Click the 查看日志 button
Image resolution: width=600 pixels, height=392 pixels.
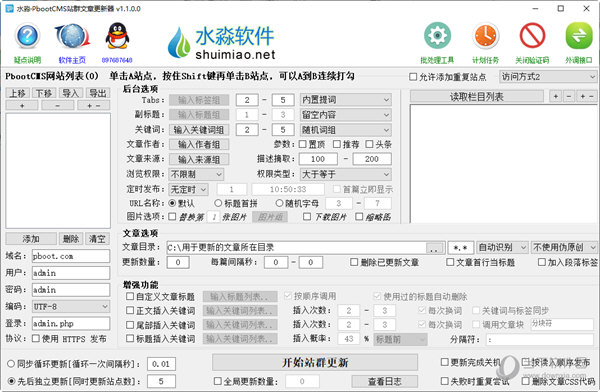tap(385, 381)
